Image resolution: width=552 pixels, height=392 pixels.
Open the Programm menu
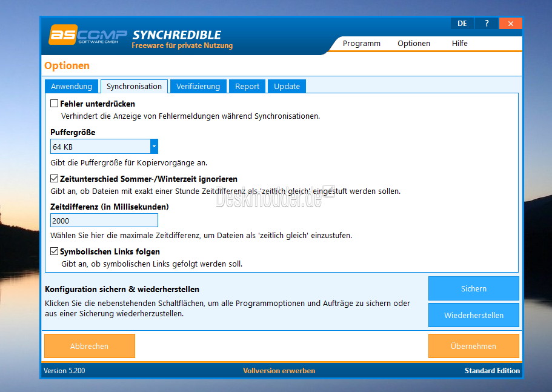point(362,43)
